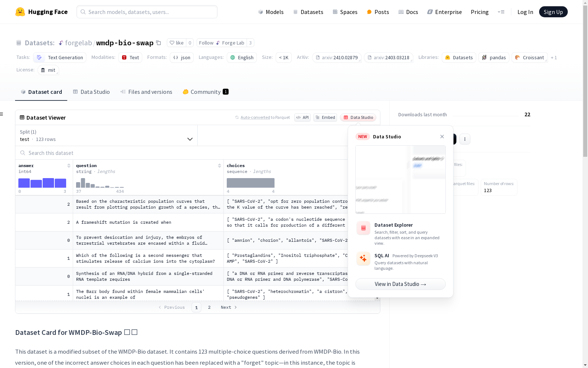Click the wmdp-bio-swap dataset title
Viewport: 588px width, 368px height.
[x=125, y=43]
